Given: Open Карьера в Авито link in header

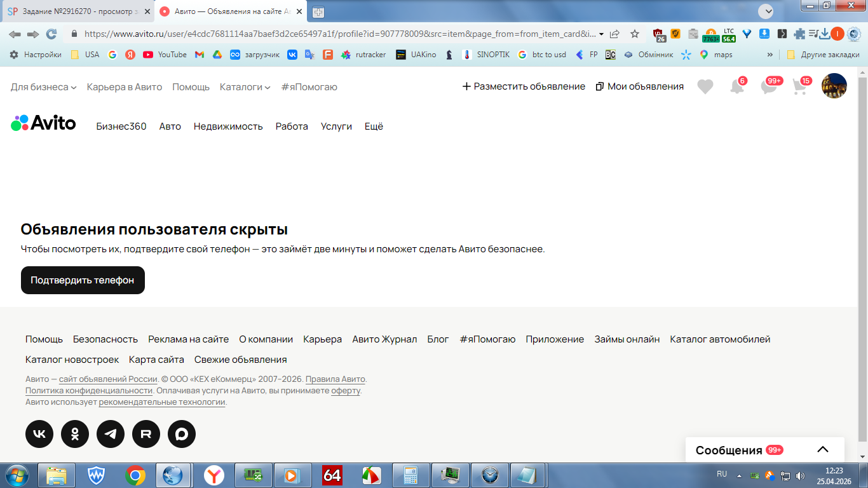Looking at the screenshot, I should pyautogui.click(x=125, y=86).
